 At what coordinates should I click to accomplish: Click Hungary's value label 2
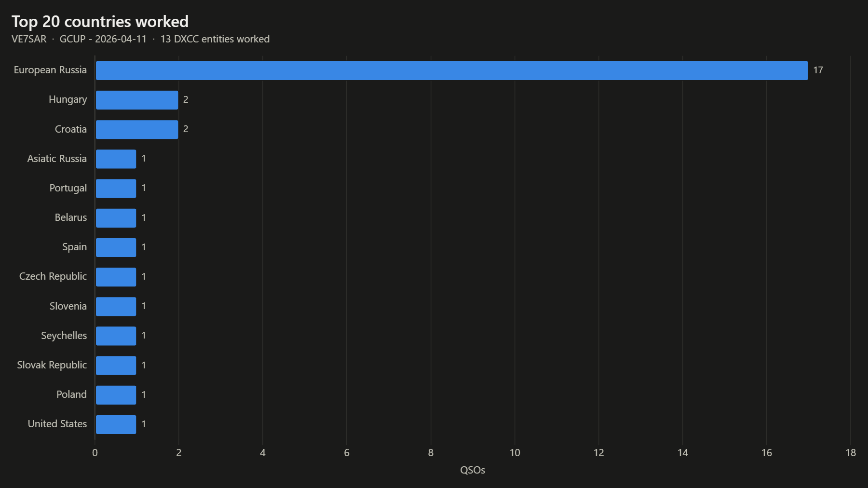[186, 100]
